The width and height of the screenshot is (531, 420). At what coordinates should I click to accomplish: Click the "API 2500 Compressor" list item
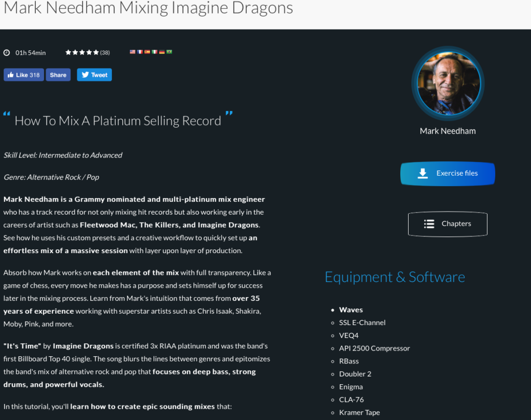(x=374, y=348)
